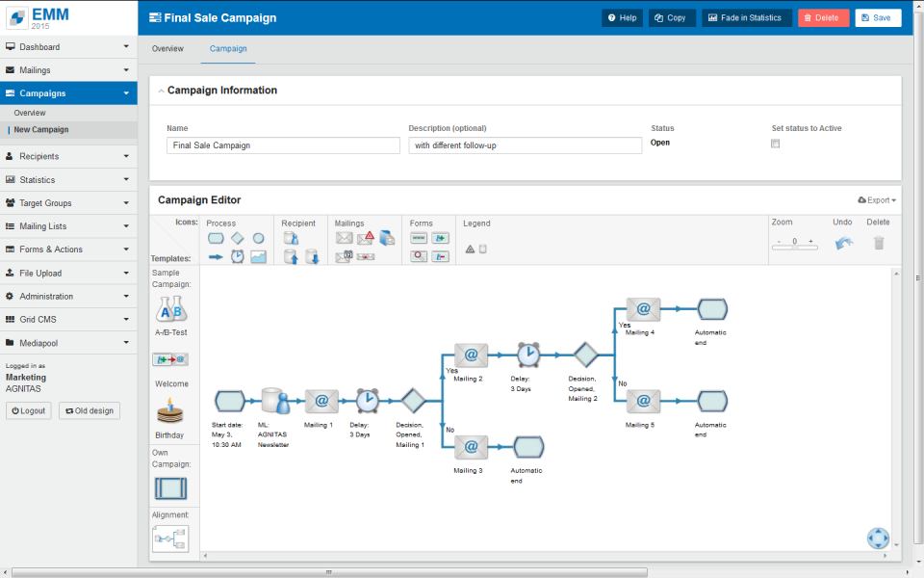Select the statistics chart process icon
924x578 pixels.
(x=258, y=256)
